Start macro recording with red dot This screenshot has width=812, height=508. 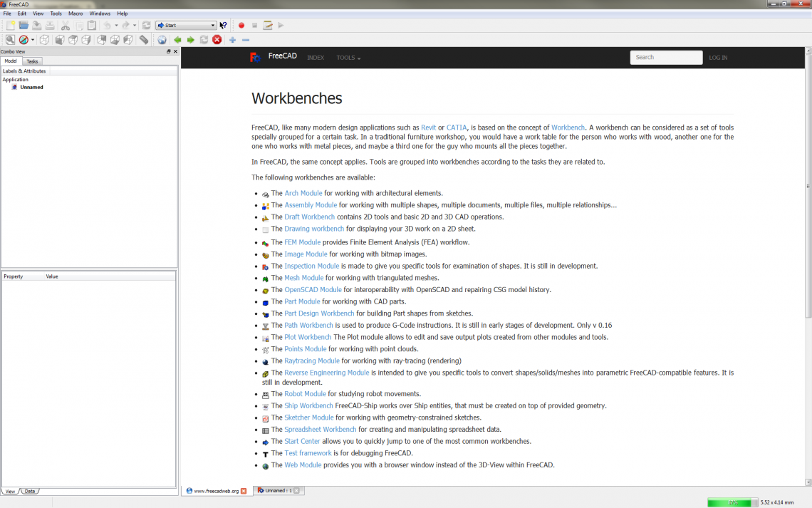(241, 26)
